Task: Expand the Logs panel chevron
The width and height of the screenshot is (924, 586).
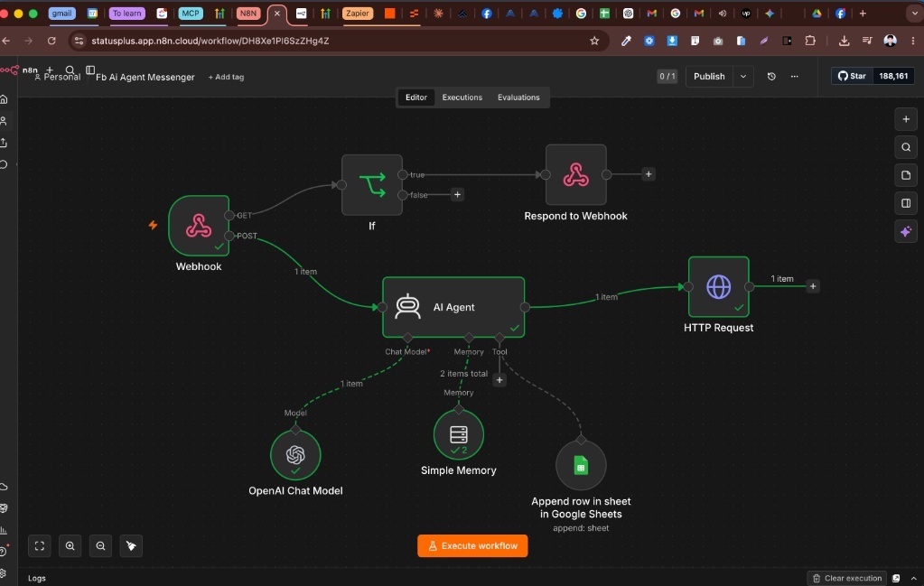Action: coord(913,579)
